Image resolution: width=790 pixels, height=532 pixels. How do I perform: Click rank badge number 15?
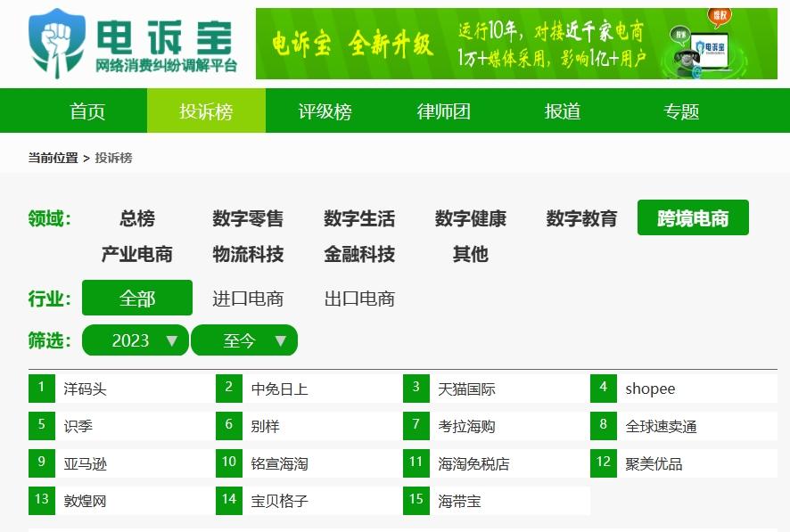[x=416, y=501]
